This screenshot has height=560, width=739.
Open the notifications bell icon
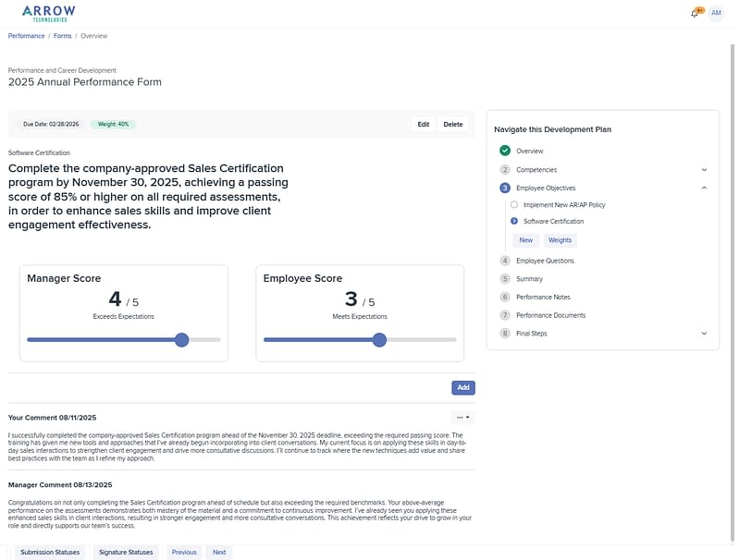tap(695, 13)
